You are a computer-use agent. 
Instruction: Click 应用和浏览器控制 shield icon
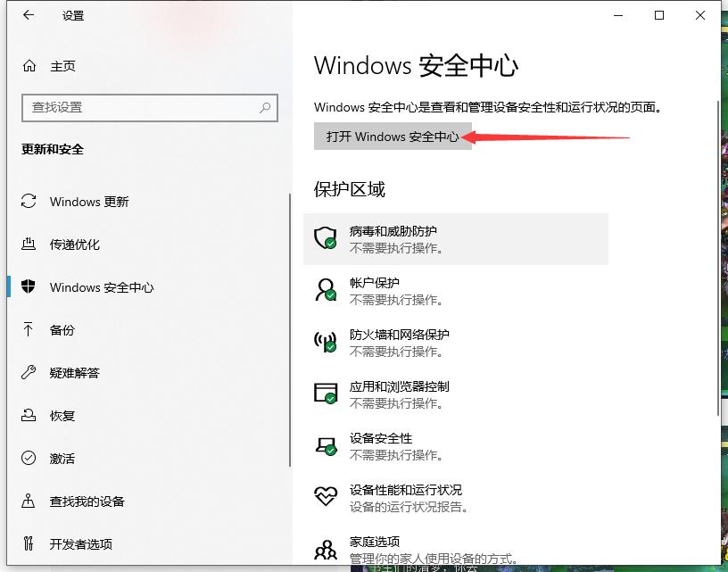325,394
